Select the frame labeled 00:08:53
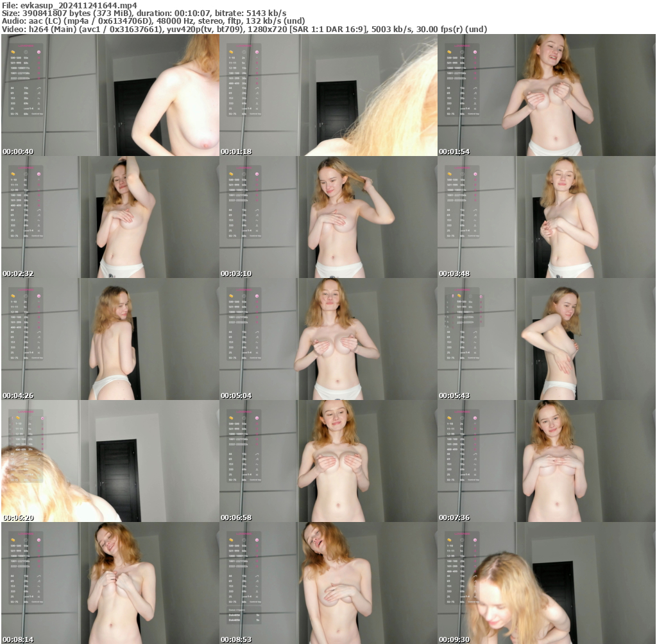 pos(328,583)
